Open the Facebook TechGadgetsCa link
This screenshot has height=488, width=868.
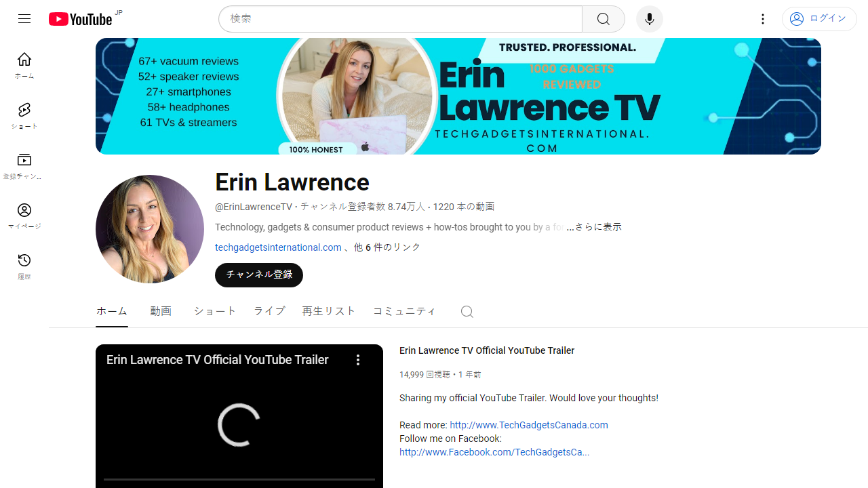click(494, 452)
